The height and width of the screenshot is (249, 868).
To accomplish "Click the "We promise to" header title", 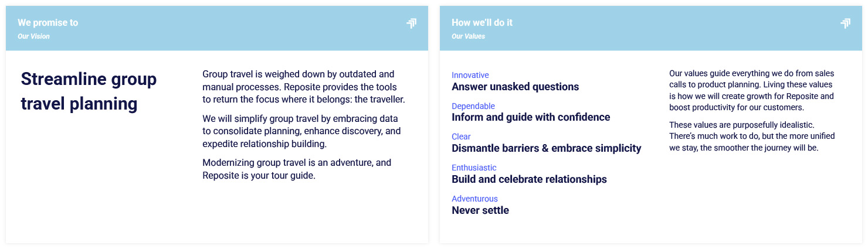I will point(48,23).
